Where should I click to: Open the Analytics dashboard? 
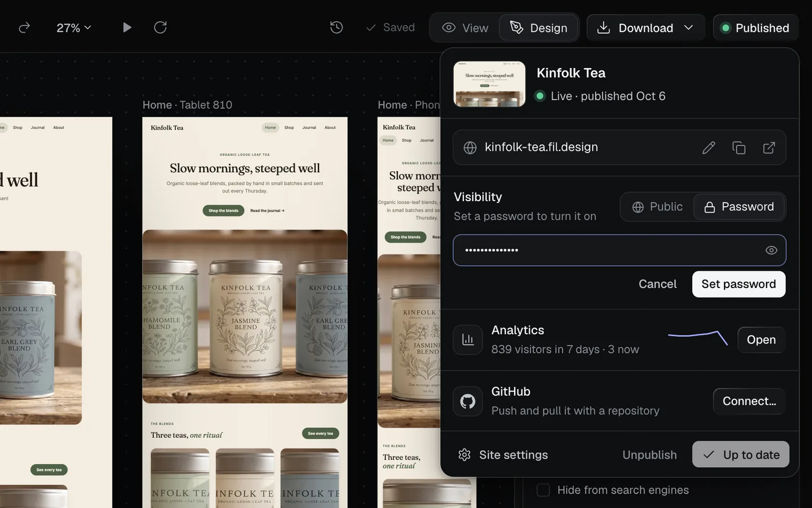tap(761, 340)
